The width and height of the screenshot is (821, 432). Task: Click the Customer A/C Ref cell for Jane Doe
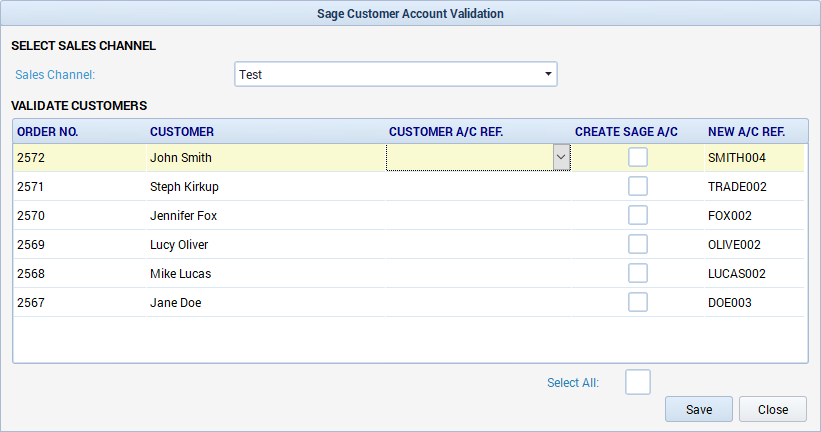(x=478, y=303)
